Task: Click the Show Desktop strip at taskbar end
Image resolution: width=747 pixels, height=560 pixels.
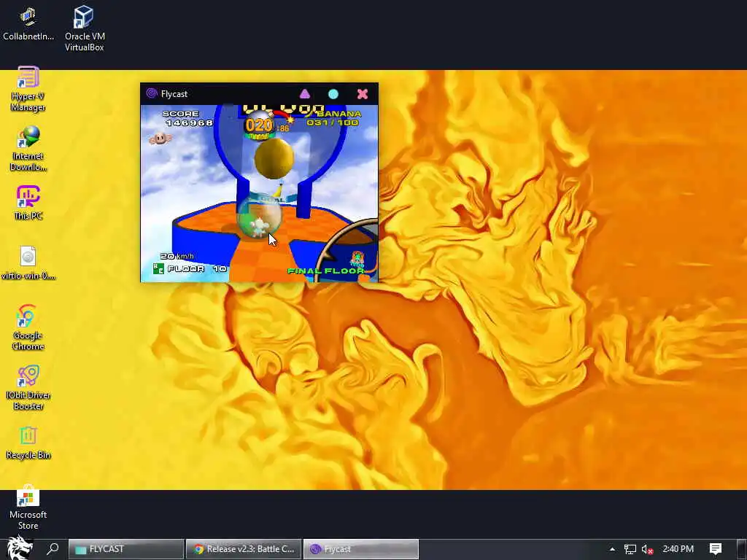Action: [743, 549]
